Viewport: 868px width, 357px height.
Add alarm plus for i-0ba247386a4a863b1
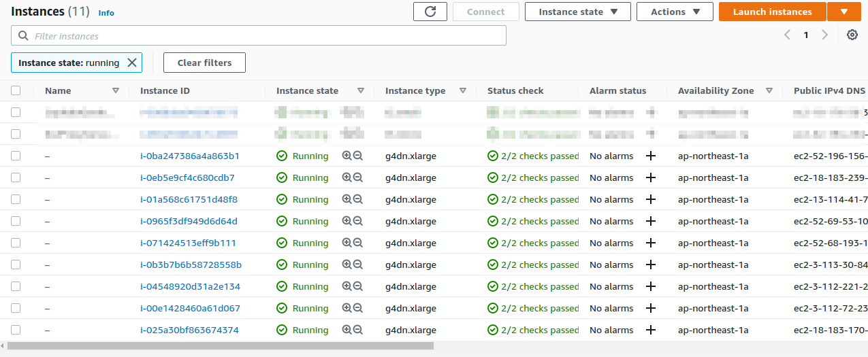(x=651, y=156)
